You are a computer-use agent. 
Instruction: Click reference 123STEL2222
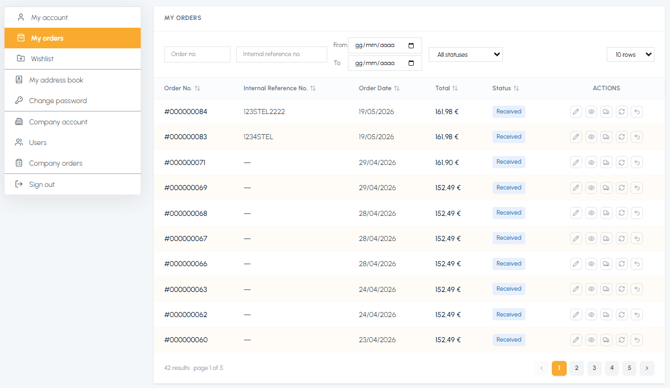(264, 112)
